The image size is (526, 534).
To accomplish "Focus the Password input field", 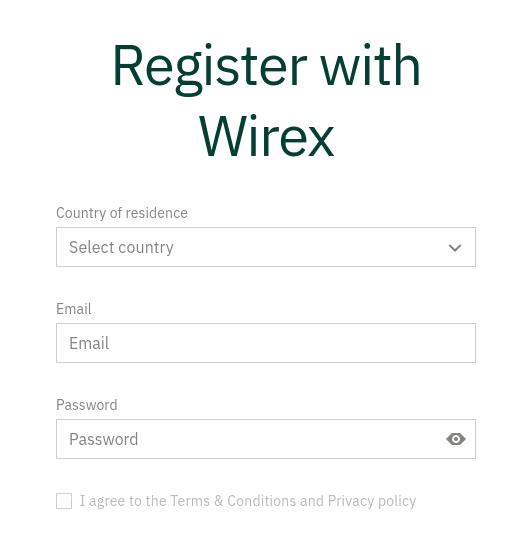I will [x=266, y=439].
